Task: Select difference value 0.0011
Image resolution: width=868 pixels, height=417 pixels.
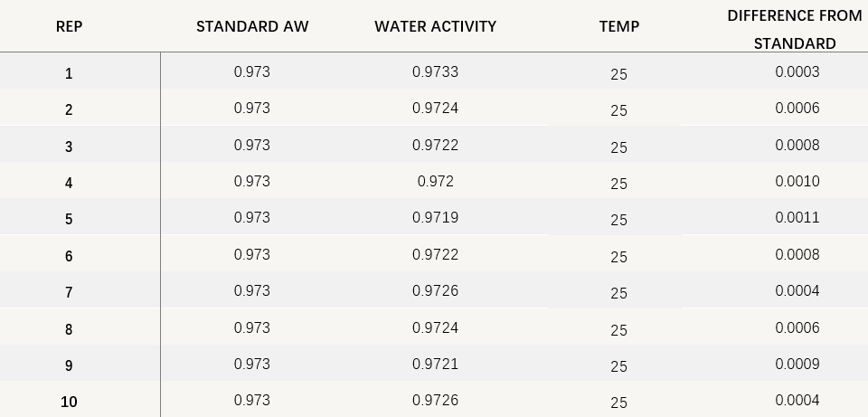Action: point(797,218)
